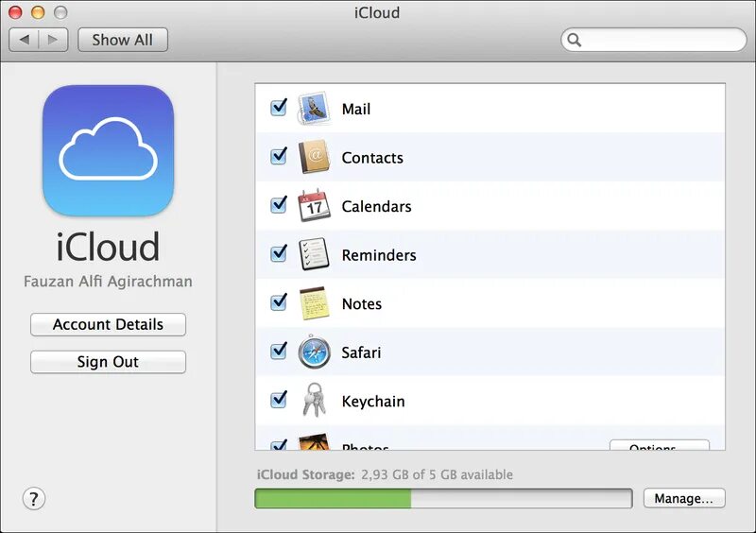Image resolution: width=756 pixels, height=533 pixels.
Task: Minimize window with the yellow button
Action: point(38,12)
